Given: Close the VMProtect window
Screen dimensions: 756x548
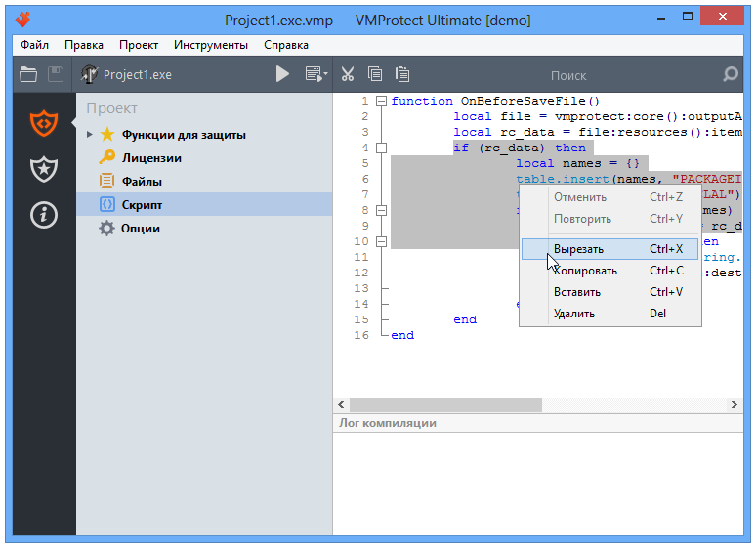Looking at the screenshot, I should 722,17.
